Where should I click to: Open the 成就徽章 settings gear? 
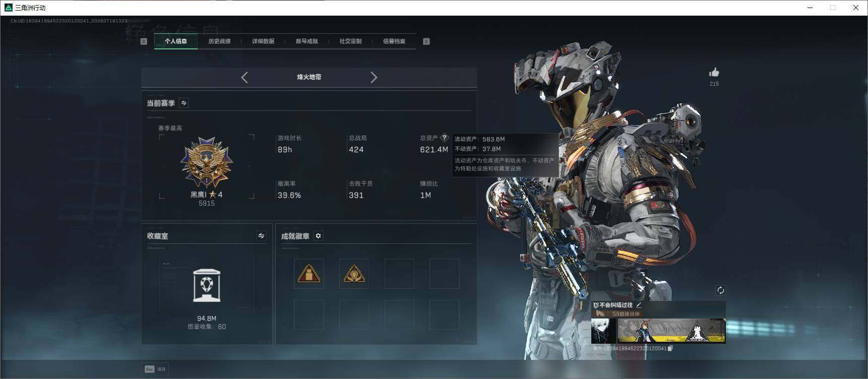(318, 236)
